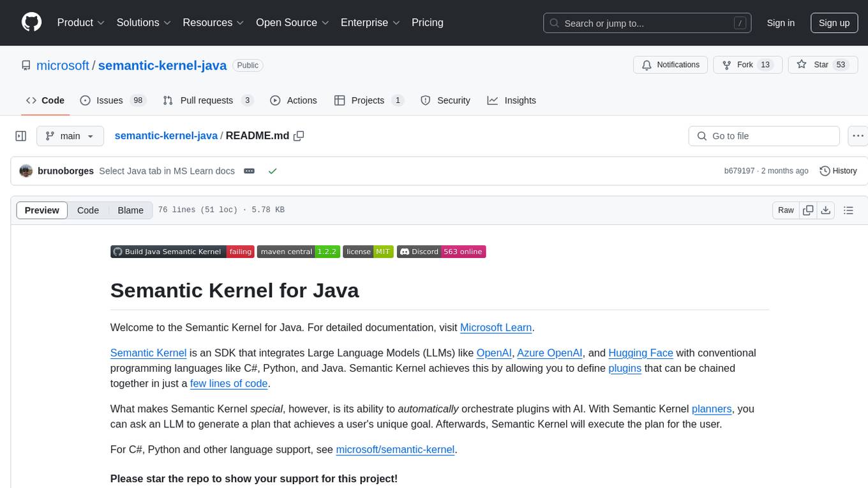Image resolution: width=868 pixels, height=488 pixels.
Task: Open the microsoft owner link
Action: 63,65
